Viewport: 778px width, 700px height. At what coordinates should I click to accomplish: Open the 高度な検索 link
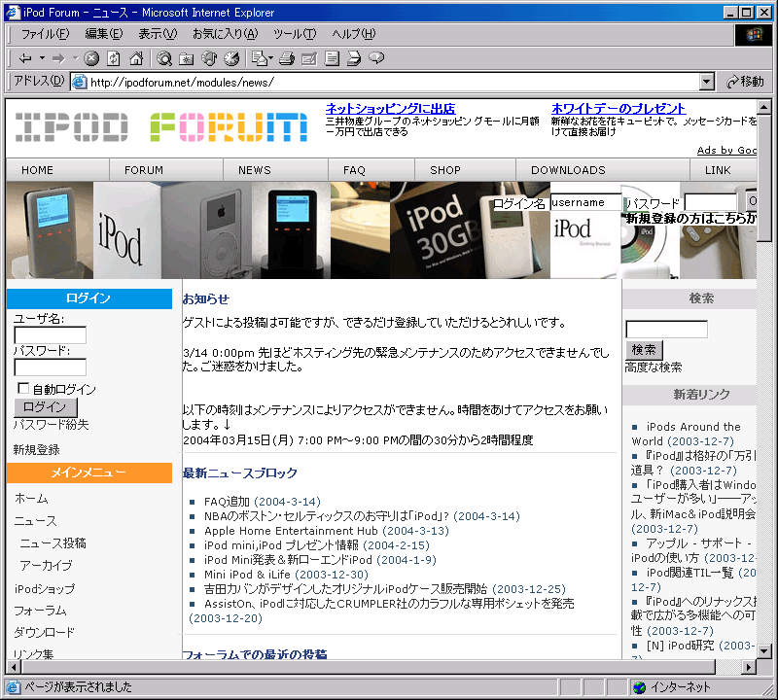coord(654,367)
